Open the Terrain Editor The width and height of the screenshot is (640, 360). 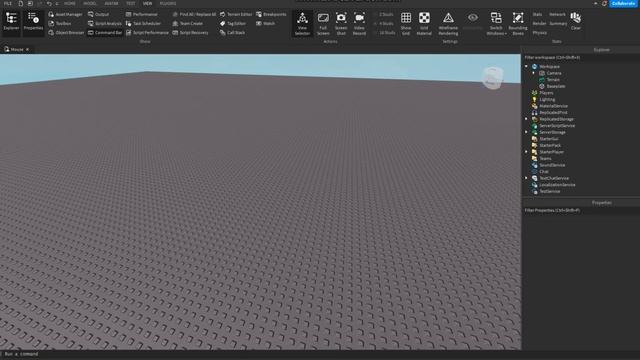pyautogui.click(x=236, y=14)
